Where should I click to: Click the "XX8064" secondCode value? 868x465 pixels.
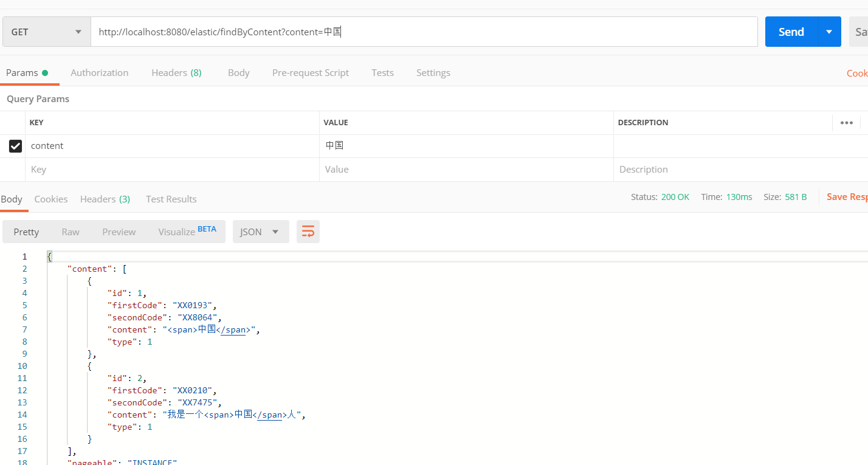[x=199, y=317]
